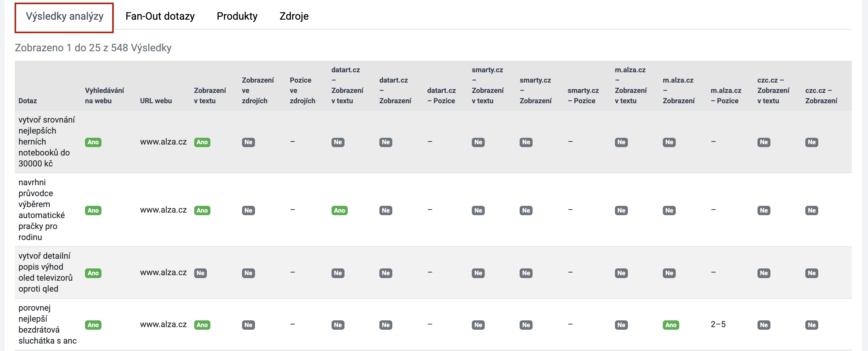The width and height of the screenshot is (868, 351).
Task: Click www.alza.cz in the herní notebooky row
Action: 163,142
